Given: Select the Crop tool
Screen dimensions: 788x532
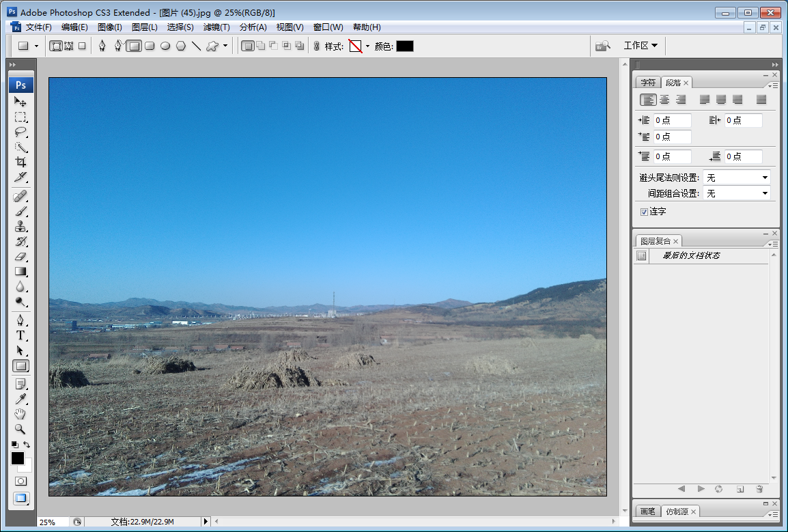Looking at the screenshot, I should click(x=20, y=162).
